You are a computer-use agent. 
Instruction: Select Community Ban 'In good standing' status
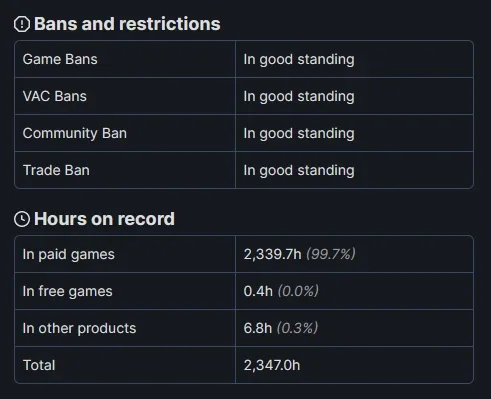(299, 134)
